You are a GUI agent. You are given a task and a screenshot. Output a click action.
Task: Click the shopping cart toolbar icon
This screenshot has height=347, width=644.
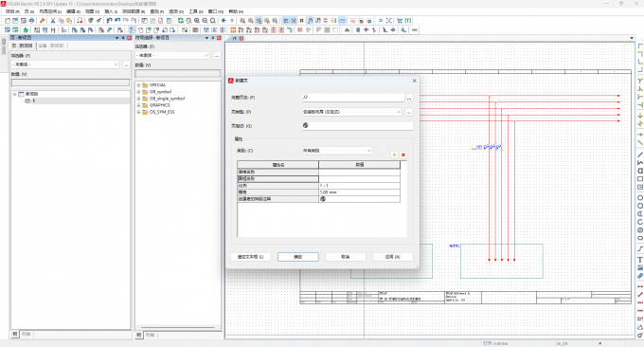coord(400,21)
